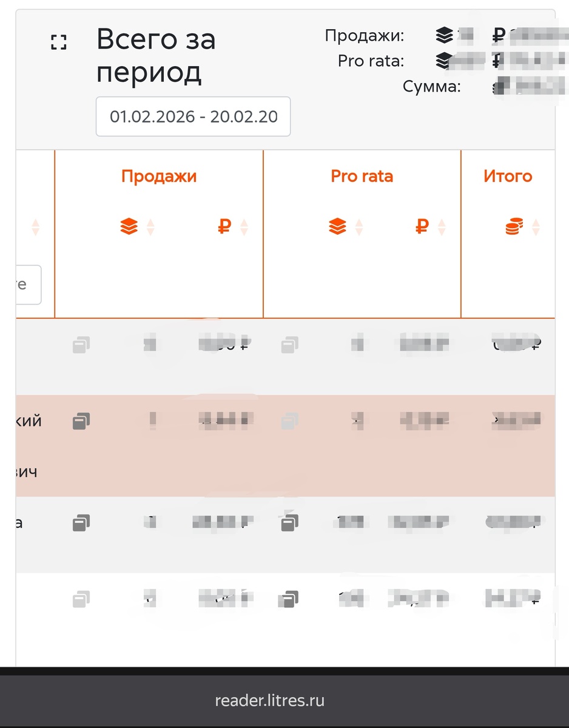Image resolution: width=569 pixels, height=728 pixels.
Task: Toggle the sort arrow in the leftmost column header
Action: point(35,226)
